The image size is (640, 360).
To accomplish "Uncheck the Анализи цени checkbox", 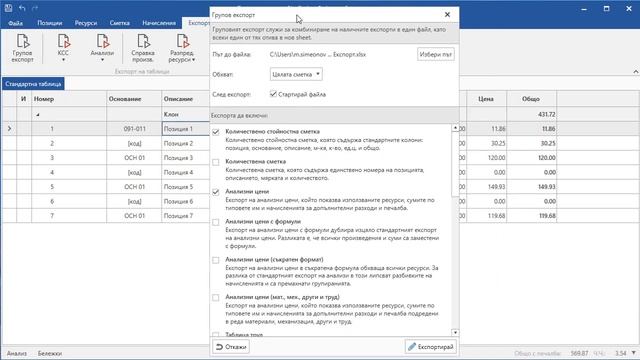I will point(216,192).
